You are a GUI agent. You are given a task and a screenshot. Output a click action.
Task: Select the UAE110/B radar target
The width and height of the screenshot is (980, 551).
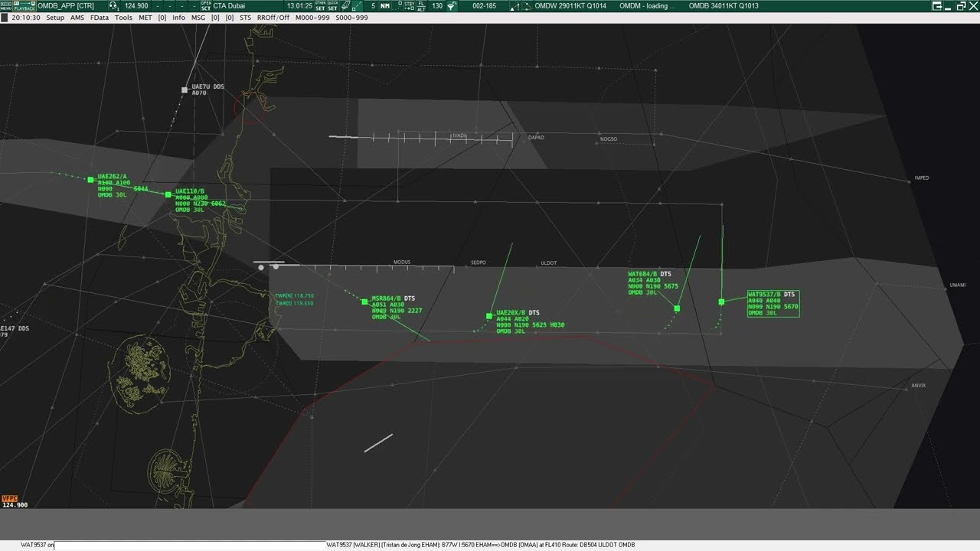pyautogui.click(x=168, y=194)
